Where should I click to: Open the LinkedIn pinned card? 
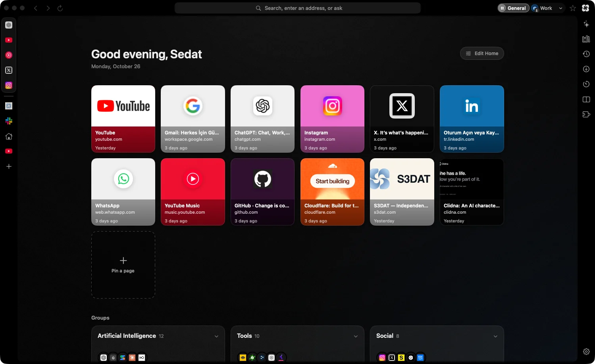[x=472, y=119]
